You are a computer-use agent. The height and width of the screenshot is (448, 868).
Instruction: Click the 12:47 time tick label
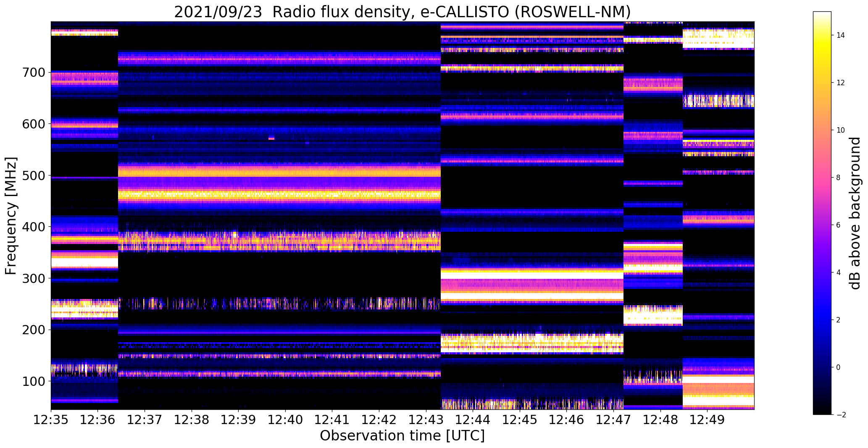tap(613, 419)
